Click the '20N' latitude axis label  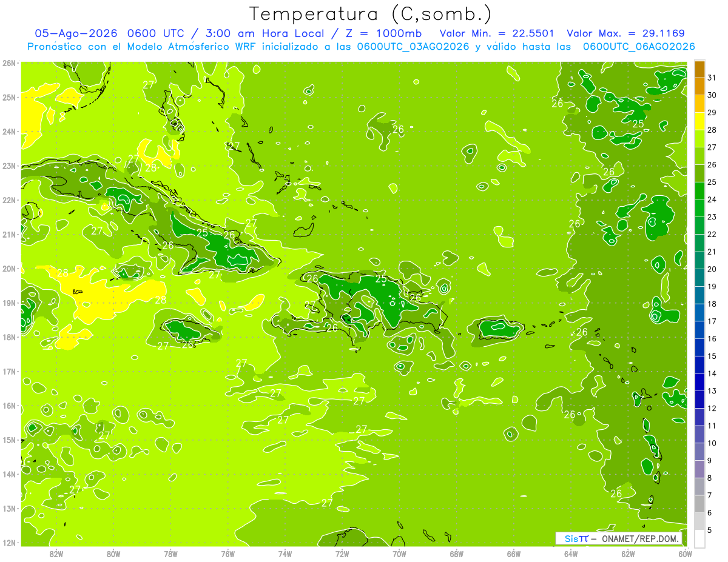click(x=9, y=269)
